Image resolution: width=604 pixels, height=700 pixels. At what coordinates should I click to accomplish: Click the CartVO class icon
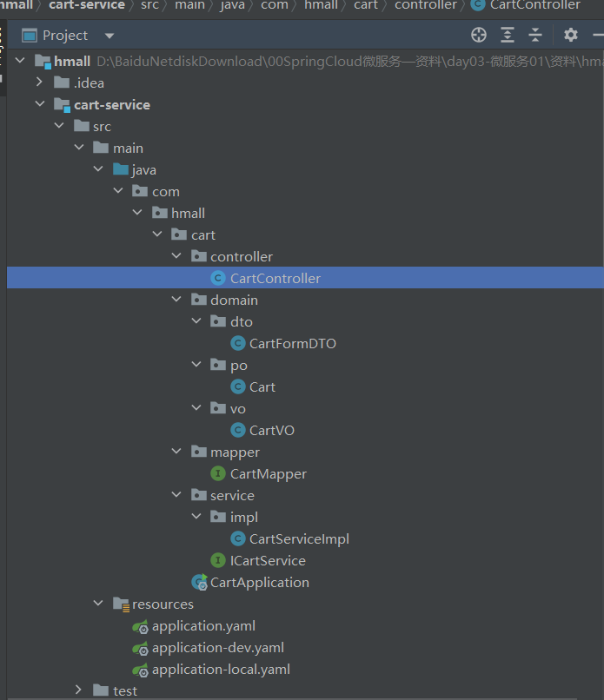click(x=237, y=430)
